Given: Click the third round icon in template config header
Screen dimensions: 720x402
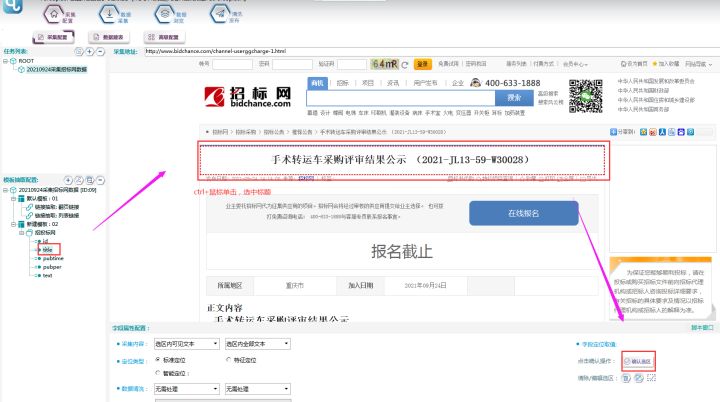Looking at the screenshot, I should coord(90,180).
